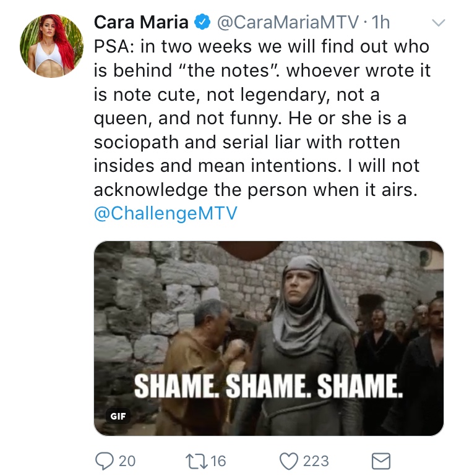Click the blue verified checkmark badge

[202, 22]
